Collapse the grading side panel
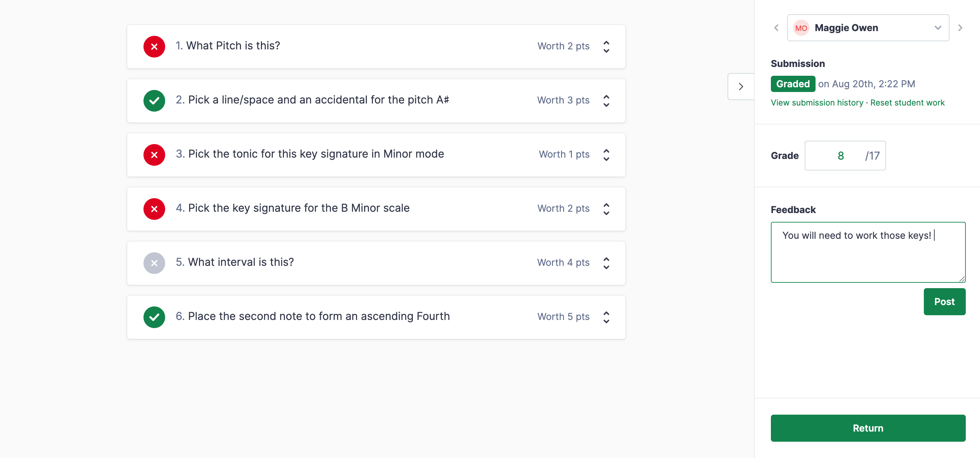Screen dimensions: 980x462 [740, 87]
